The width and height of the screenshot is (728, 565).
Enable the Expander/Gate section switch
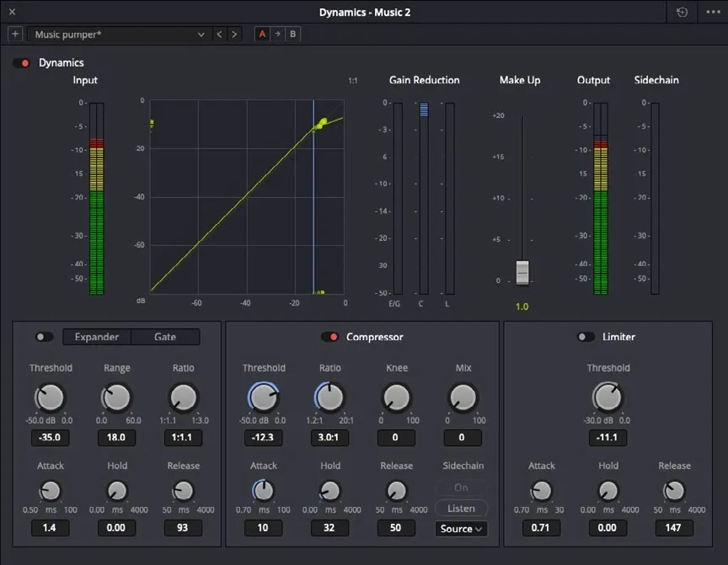(x=45, y=337)
